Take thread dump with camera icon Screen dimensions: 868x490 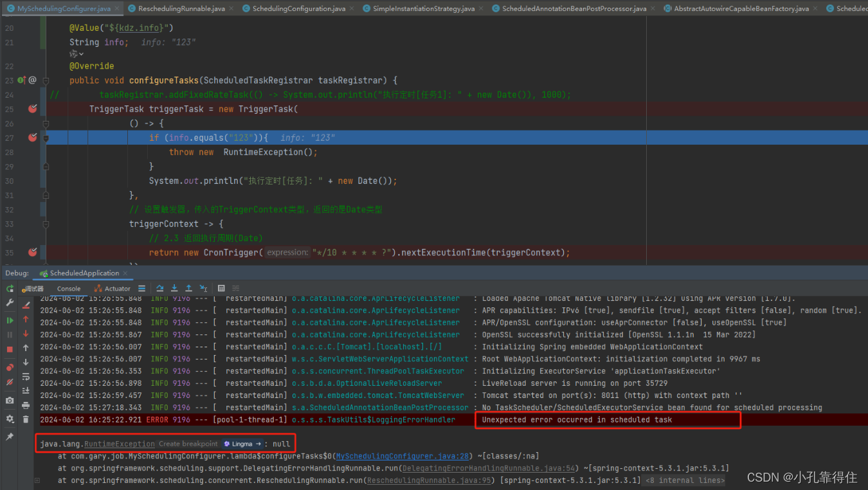point(10,400)
